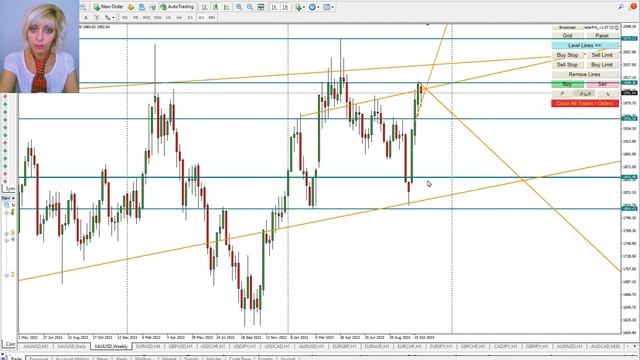Zoom out on the chart
This screenshot has width=640, height=360.
coord(250,7)
